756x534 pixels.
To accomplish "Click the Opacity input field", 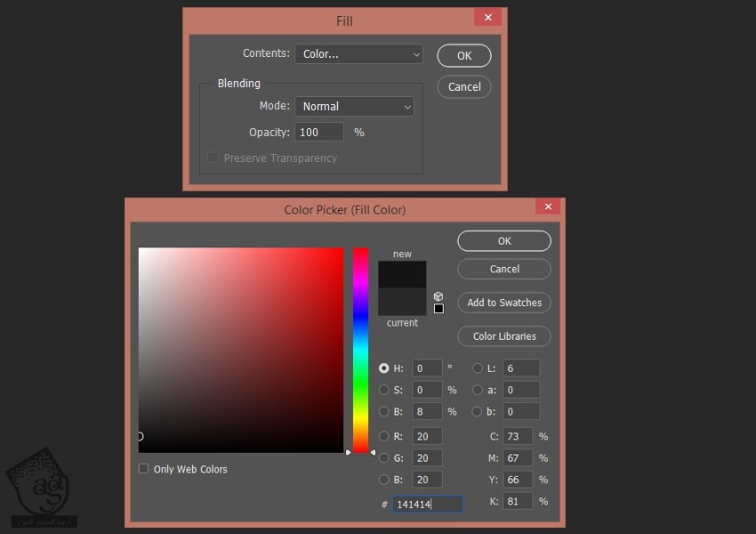I will (319, 133).
